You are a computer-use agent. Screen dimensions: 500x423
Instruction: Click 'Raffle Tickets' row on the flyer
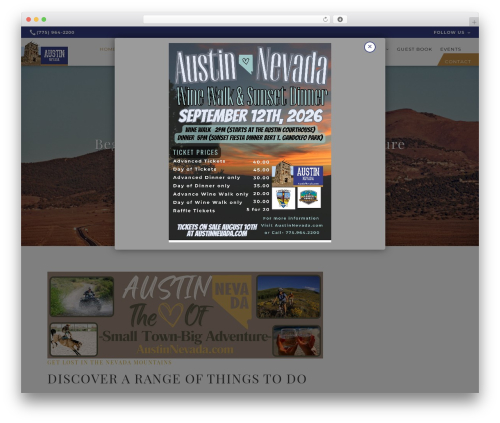click(221, 210)
